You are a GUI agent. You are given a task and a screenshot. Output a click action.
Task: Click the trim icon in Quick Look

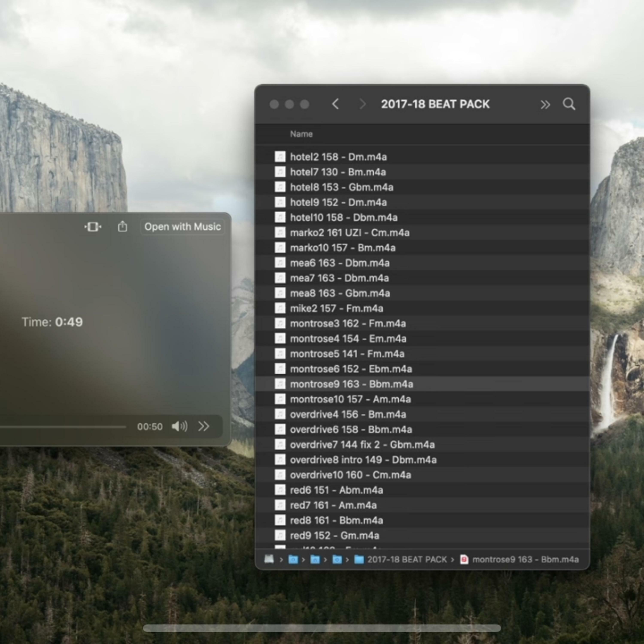tap(93, 227)
